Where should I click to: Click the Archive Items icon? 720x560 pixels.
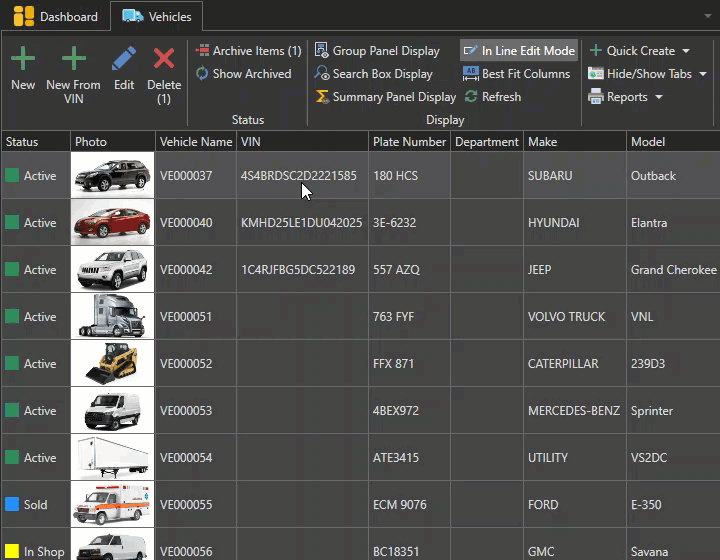click(203, 51)
